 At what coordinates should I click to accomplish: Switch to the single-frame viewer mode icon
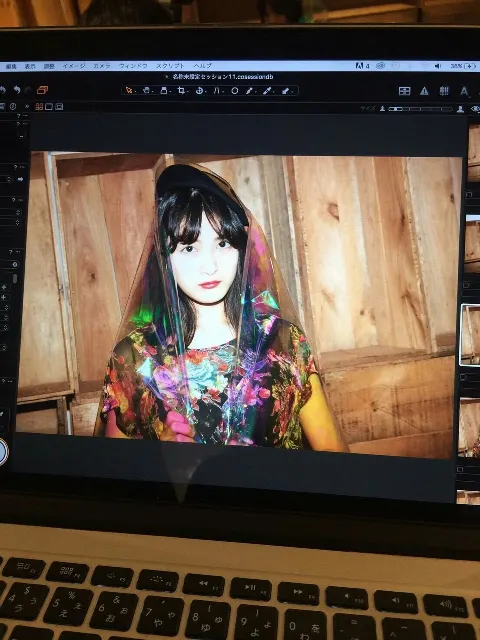coord(49,107)
